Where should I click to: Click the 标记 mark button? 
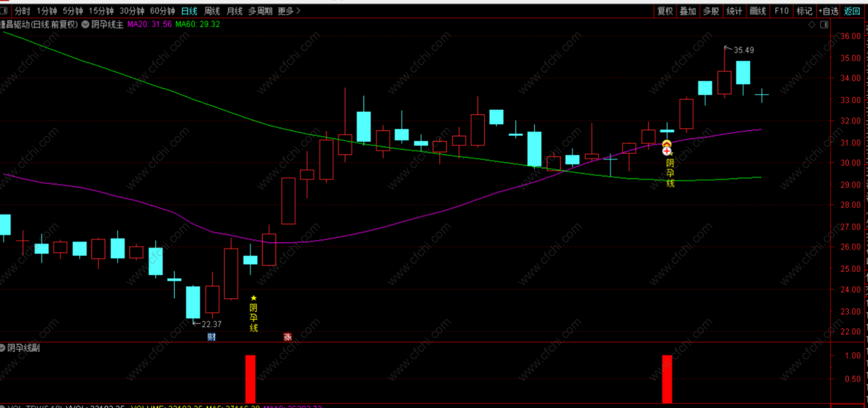pos(804,11)
